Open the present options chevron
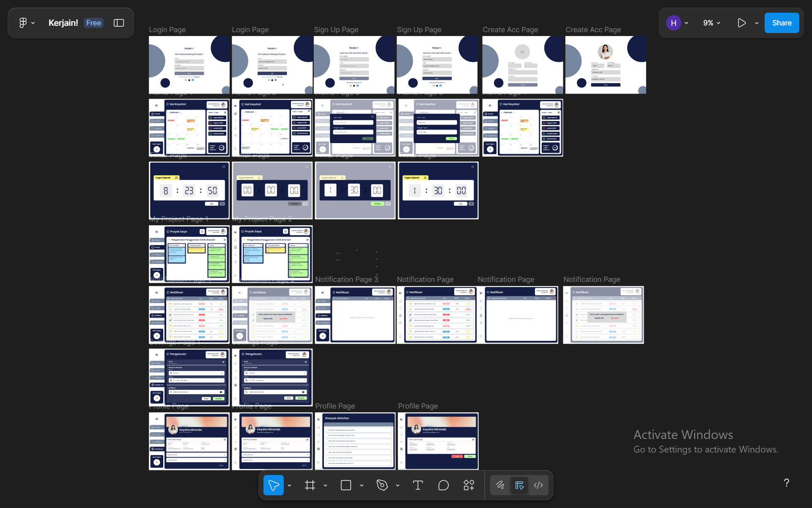Viewport: 812px width, 508px height. pyautogui.click(x=757, y=23)
